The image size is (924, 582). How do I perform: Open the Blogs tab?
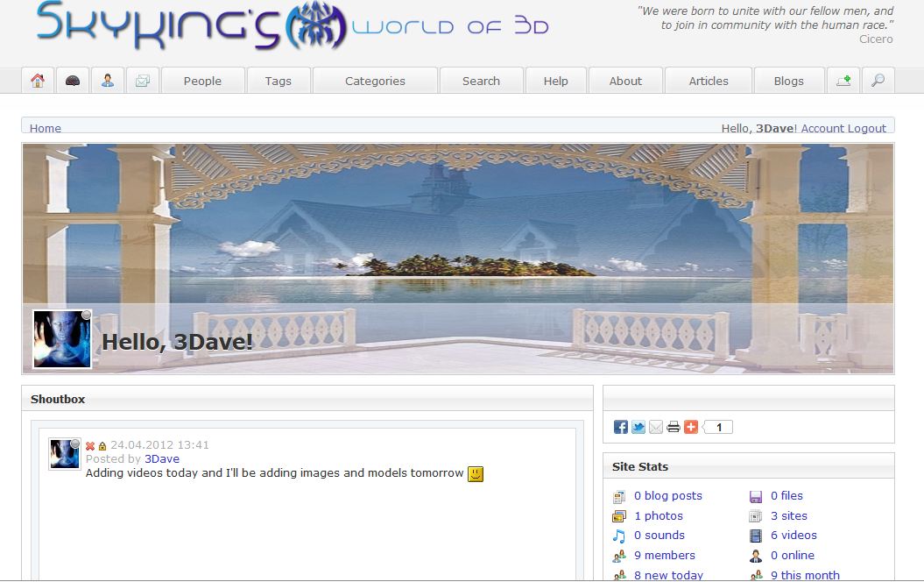(789, 81)
